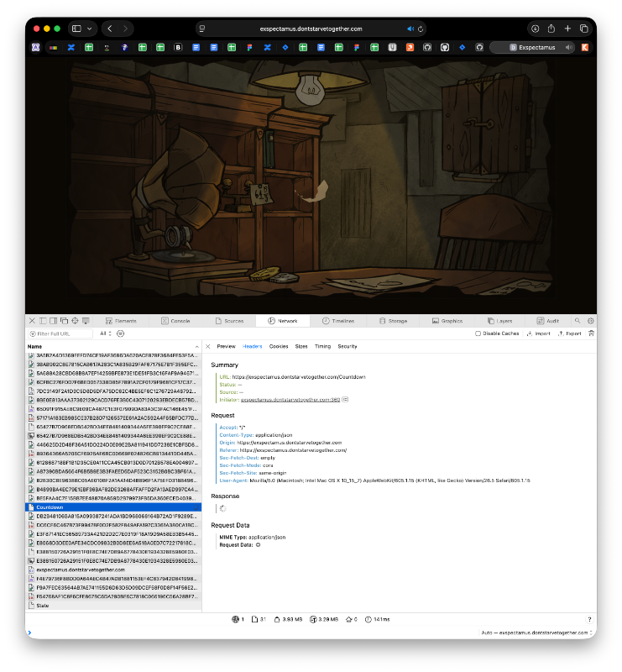The height and width of the screenshot is (672, 622).
Task: Open the Elements tab
Action: [x=121, y=321]
